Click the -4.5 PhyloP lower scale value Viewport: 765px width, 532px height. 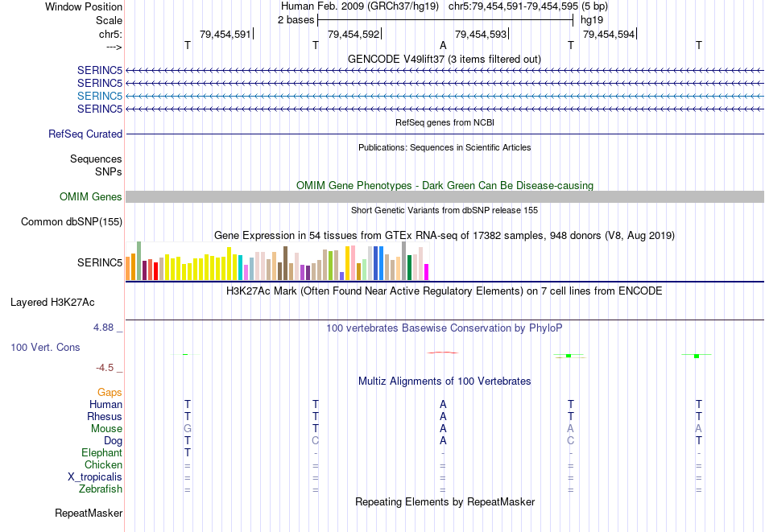tap(105, 367)
